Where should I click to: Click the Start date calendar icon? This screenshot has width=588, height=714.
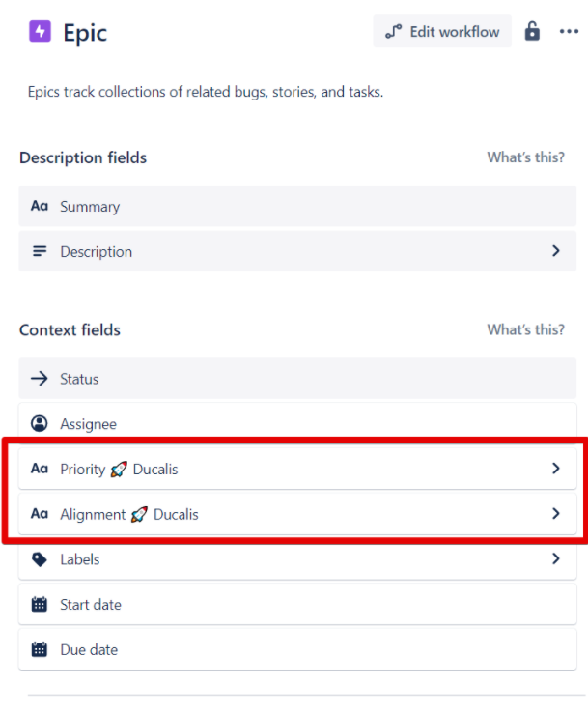pyautogui.click(x=40, y=605)
